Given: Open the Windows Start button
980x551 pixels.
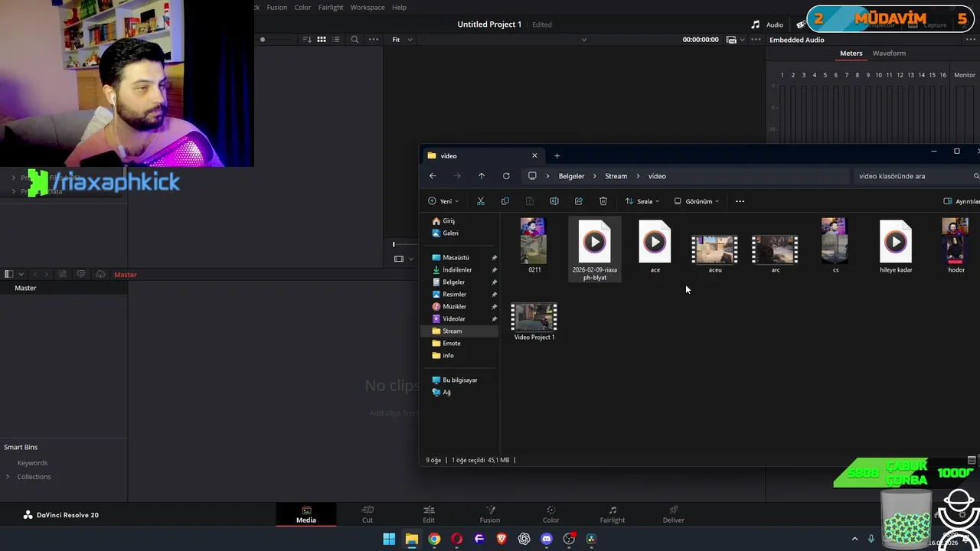Looking at the screenshot, I should 389,539.
